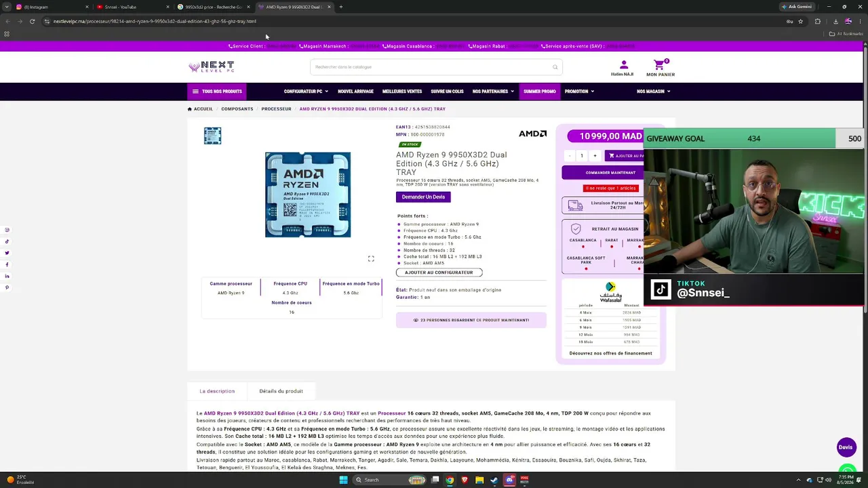Image resolution: width=868 pixels, height=488 pixels.
Task: Open the Nouvel Arrivage menu item
Action: 355,91
